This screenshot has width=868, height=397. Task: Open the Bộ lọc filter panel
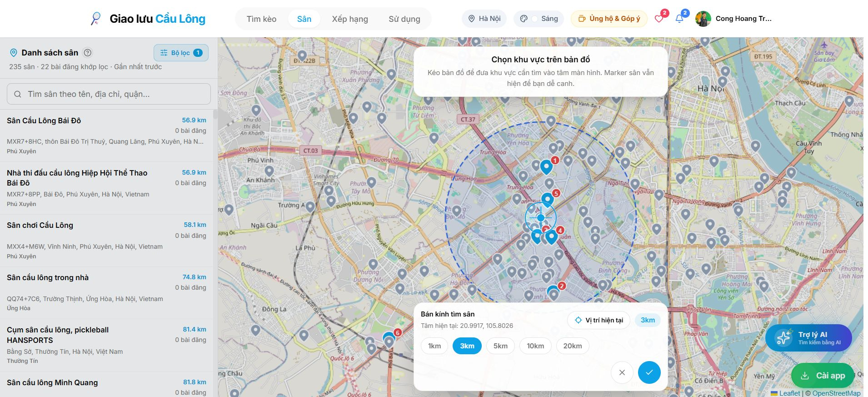coord(181,53)
